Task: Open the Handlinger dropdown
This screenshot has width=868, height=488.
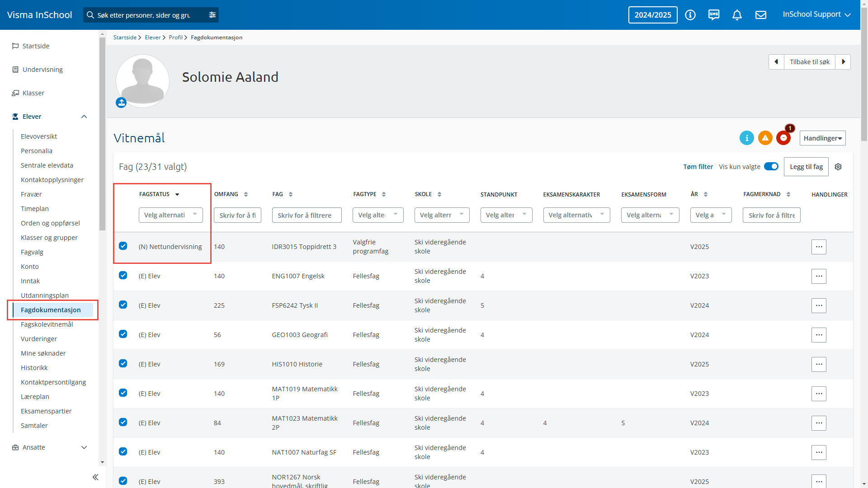Action: [x=822, y=138]
